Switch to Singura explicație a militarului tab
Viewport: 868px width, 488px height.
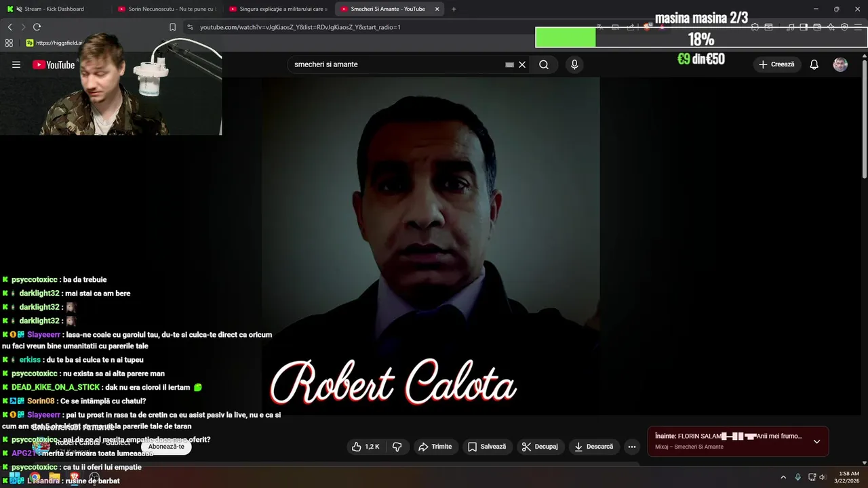[279, 9]
